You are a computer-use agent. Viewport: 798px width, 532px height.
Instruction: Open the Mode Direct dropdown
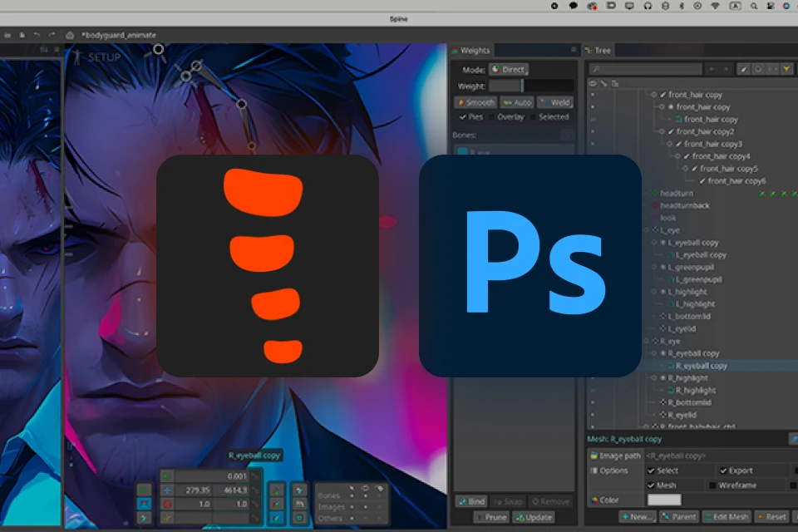pyautogui.click(x=509, y=69)
